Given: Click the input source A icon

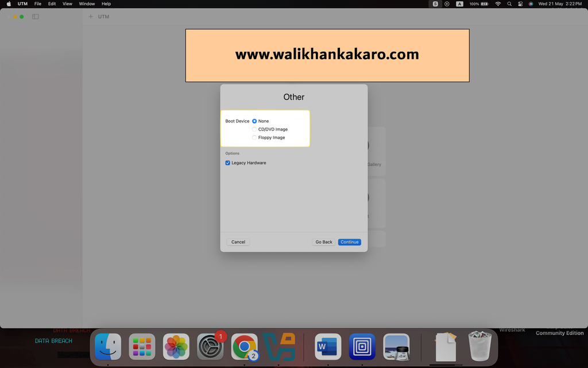Looking at the screenshot, I should point(459,4).
